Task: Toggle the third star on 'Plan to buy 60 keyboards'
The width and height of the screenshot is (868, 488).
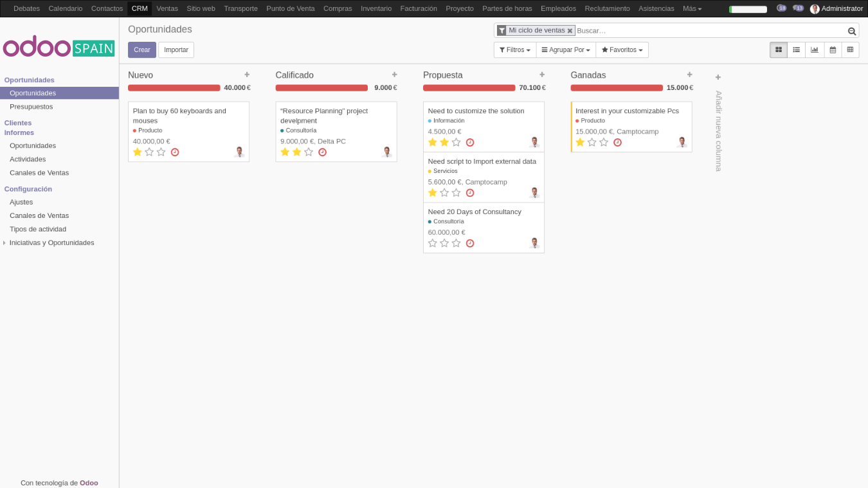Action: point(161,152)
